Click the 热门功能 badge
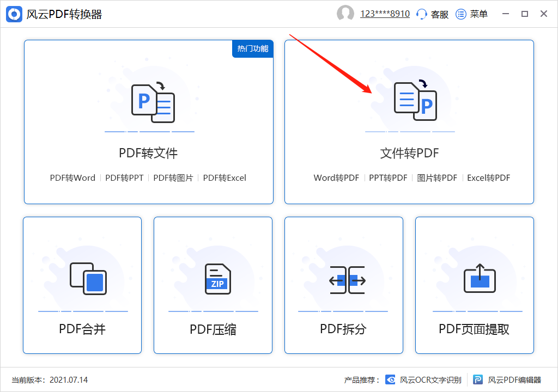 tap(253, 48)
